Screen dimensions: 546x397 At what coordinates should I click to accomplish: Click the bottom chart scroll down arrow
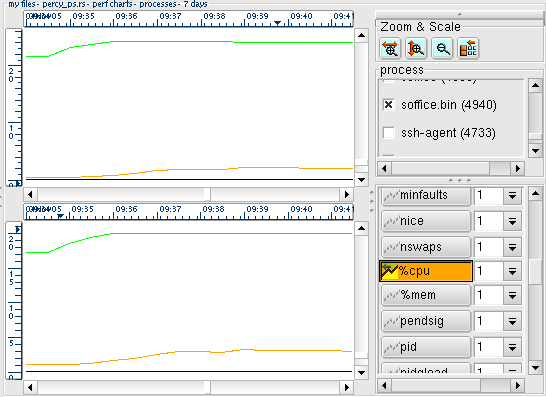[361, 373]
